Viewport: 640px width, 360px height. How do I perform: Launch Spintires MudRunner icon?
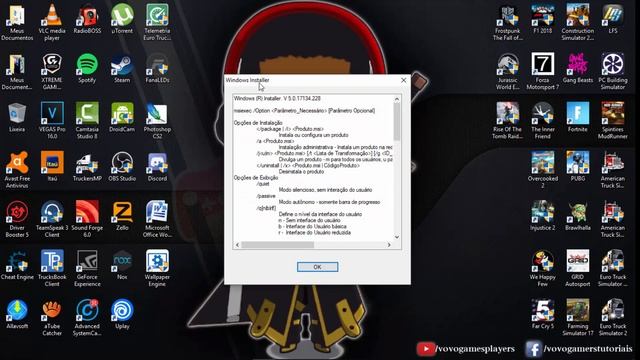click(x=613, y=120)
